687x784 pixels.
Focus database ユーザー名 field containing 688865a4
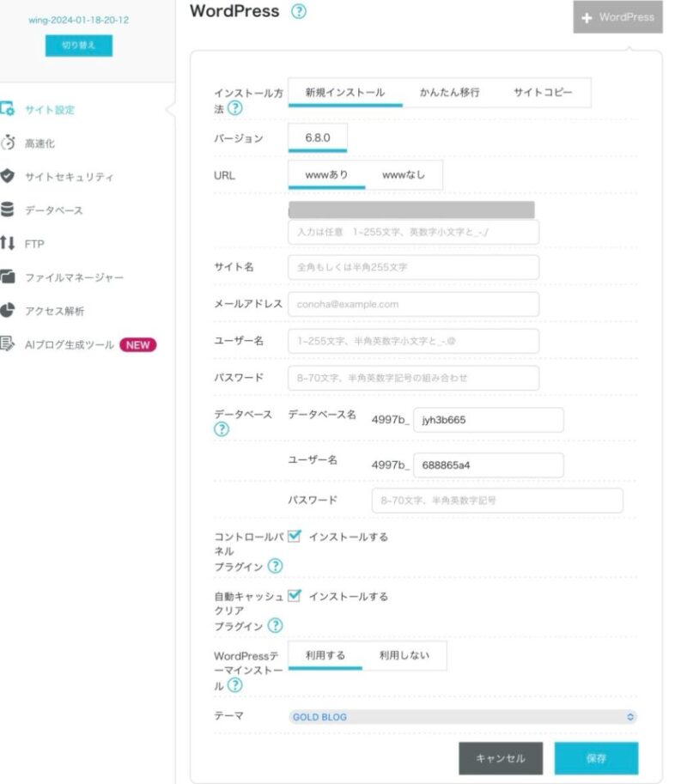[489, 465]
